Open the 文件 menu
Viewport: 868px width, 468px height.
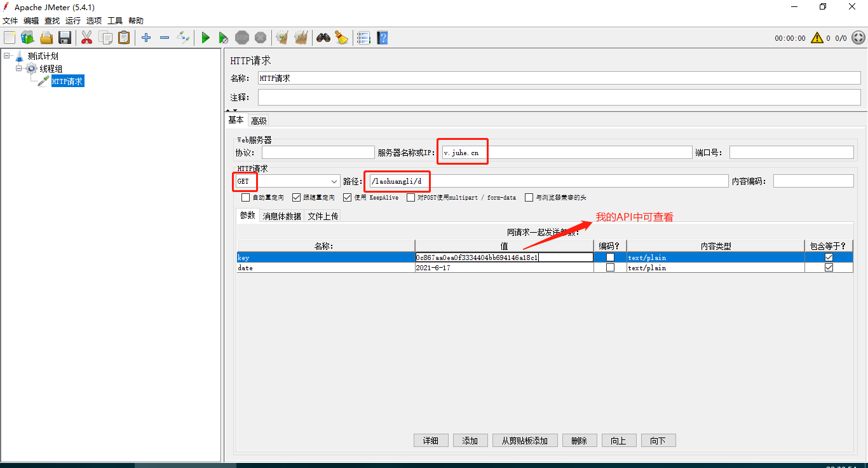click(10, 21)
